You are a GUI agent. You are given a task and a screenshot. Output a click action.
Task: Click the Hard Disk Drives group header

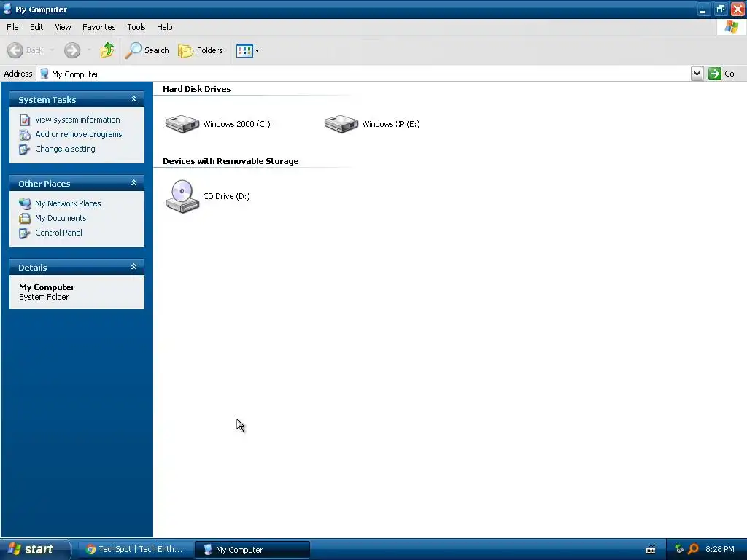197,89
